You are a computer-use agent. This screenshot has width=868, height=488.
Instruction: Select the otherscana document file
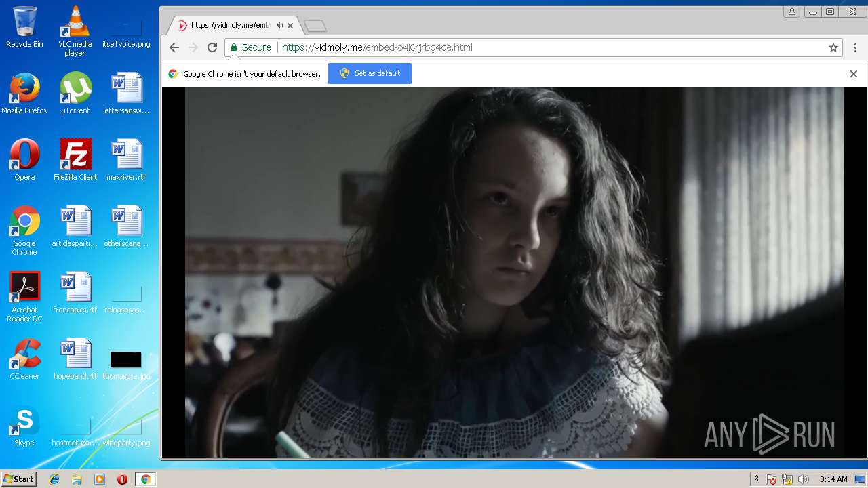pyautogui.click(x=126, y=226)
